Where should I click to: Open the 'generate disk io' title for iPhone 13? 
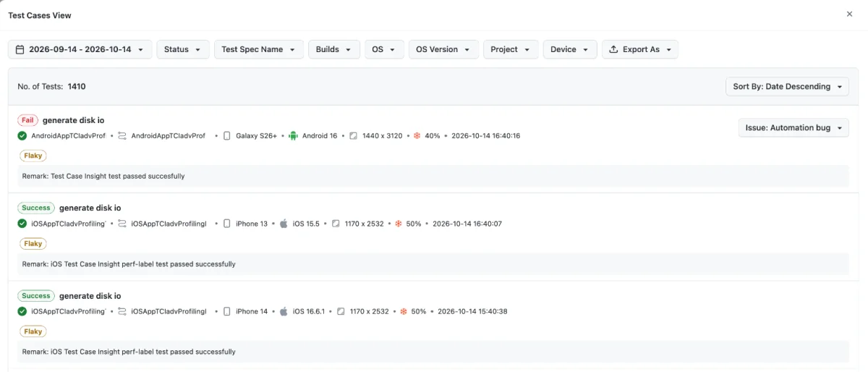[90, 208]
